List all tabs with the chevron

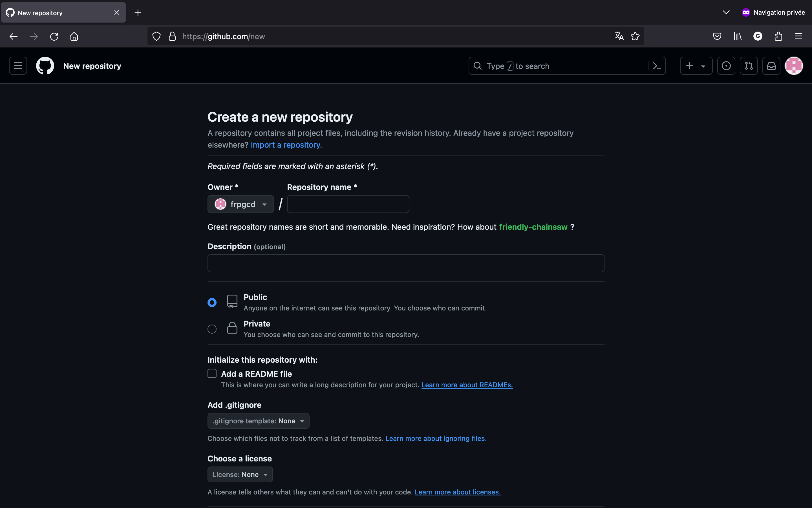[726, 12]
